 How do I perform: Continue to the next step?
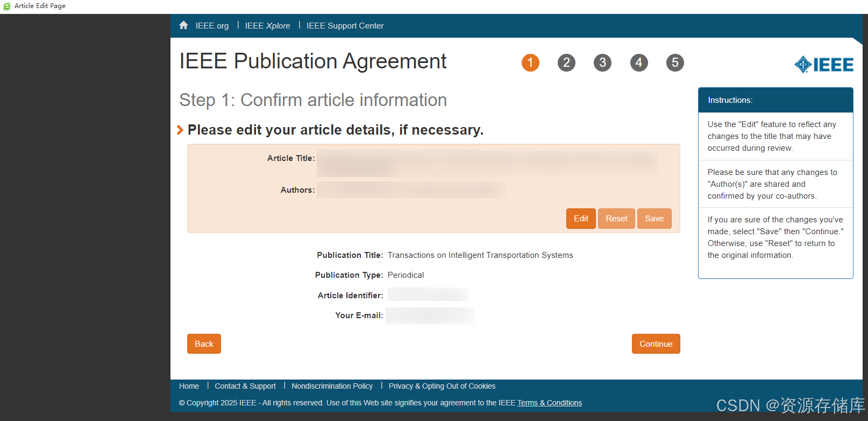pos(656,344)
